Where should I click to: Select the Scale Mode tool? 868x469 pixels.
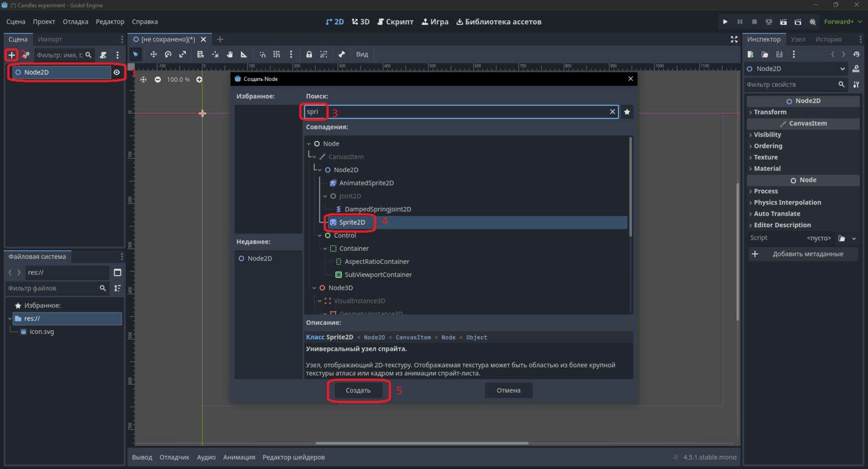[x=183, y=54]
